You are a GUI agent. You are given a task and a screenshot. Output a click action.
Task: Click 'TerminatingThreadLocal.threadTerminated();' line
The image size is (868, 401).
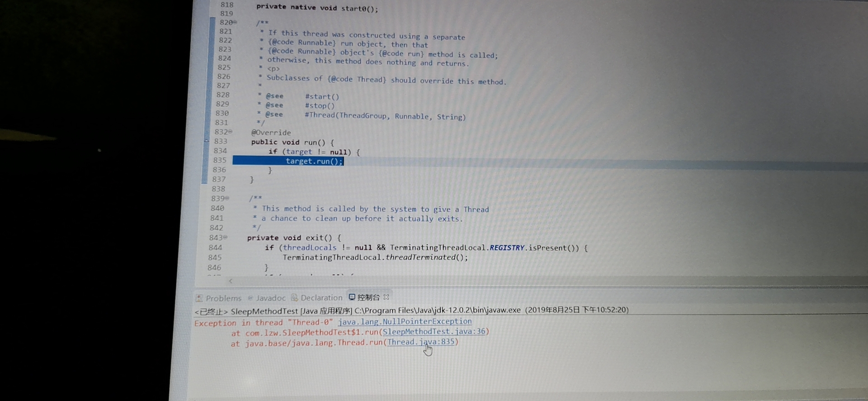375,257
